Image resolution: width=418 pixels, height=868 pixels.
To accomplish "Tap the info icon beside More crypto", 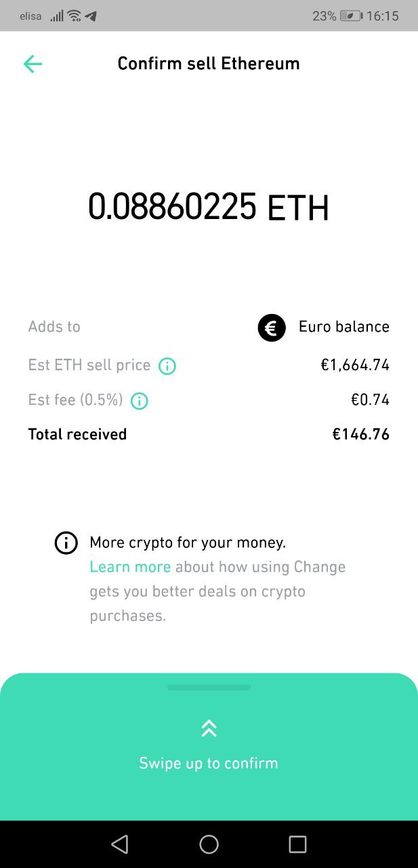I will point(66,543).
